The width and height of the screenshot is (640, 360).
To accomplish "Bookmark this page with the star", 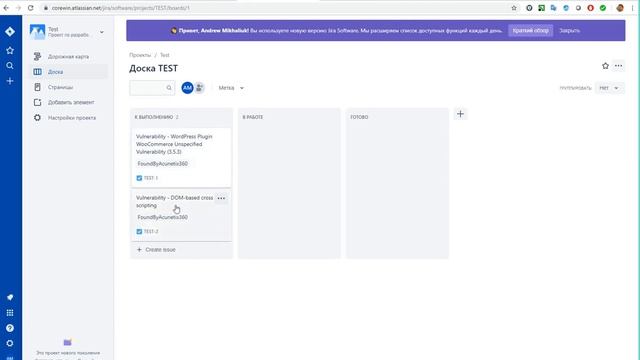I will point(514,8).
